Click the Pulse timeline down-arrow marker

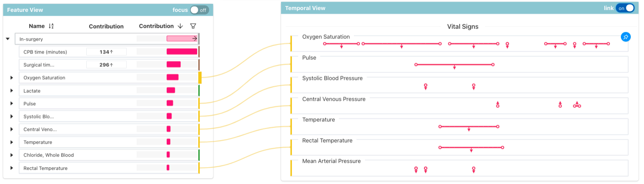[x=454, y=67]
